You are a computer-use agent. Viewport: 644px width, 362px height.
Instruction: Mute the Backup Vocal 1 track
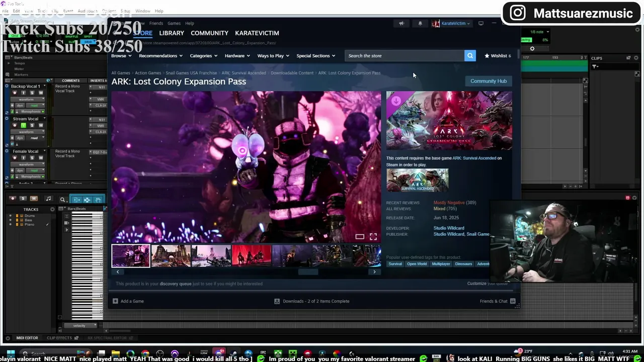[41, 93]
